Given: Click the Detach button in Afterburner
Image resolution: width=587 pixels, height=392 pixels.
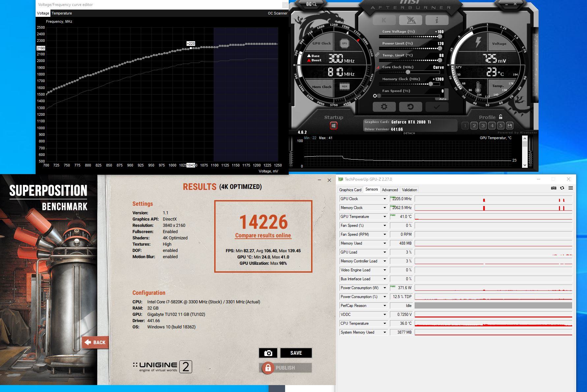Looking at the screenshot, I should (409, 133).
